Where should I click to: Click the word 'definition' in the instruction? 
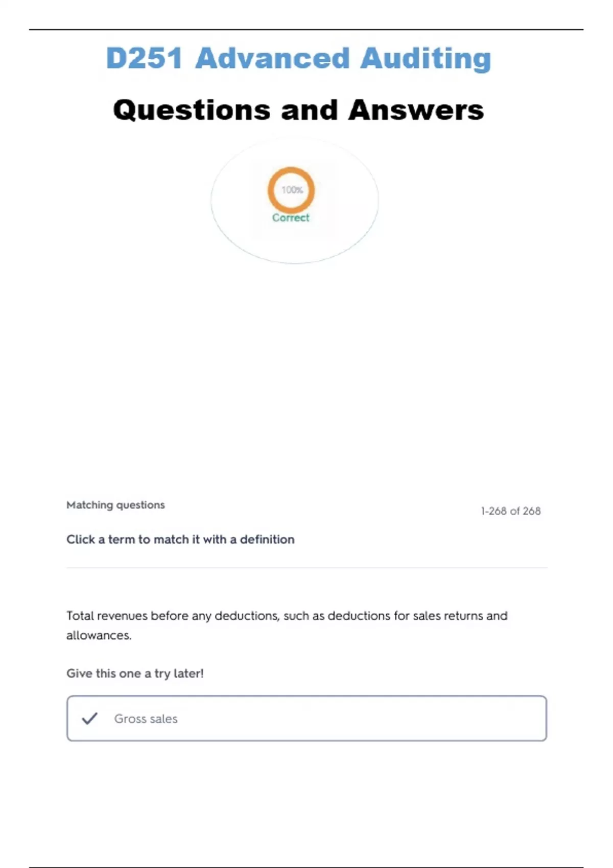(x=267, y=540)
